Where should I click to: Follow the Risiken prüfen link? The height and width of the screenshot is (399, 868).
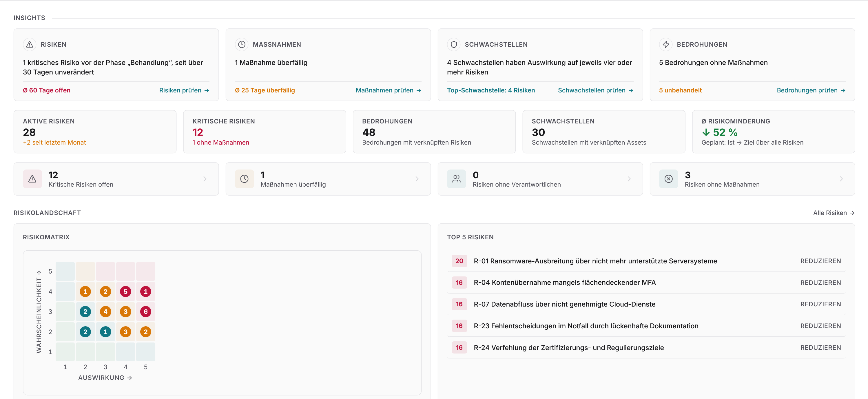184,90
